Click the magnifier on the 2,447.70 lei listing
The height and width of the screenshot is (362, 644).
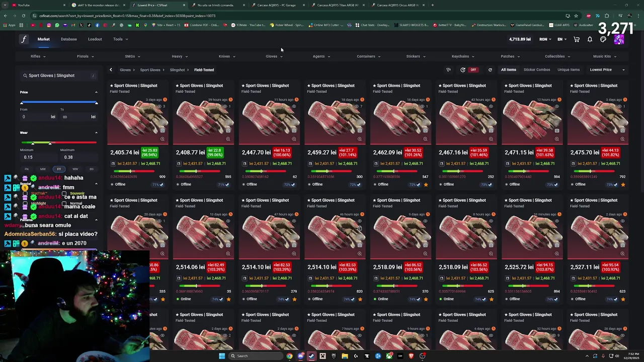click(x=294, y=139)
